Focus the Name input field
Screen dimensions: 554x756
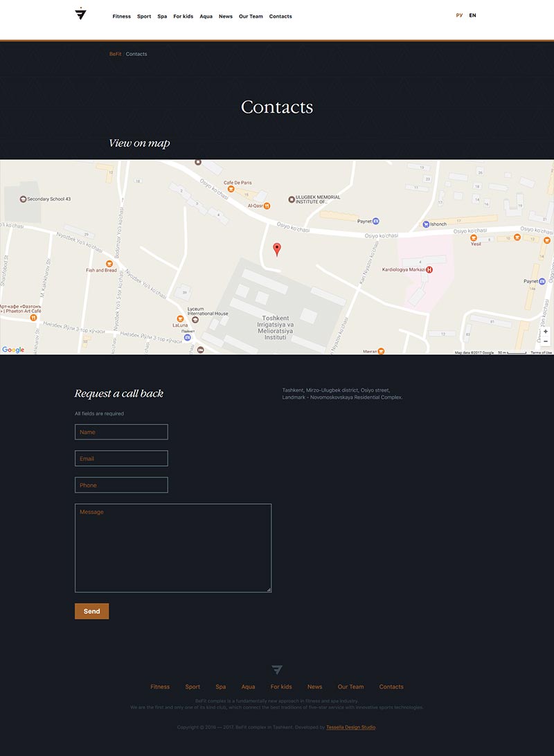click(121, 432)
